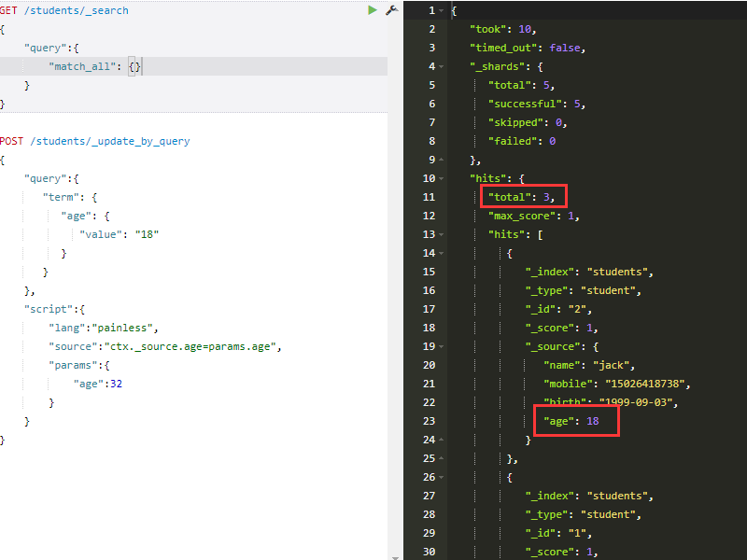Collapse the _source object at line 19
This screenshot has height=560, width=747.
click(x=439, y=346)
